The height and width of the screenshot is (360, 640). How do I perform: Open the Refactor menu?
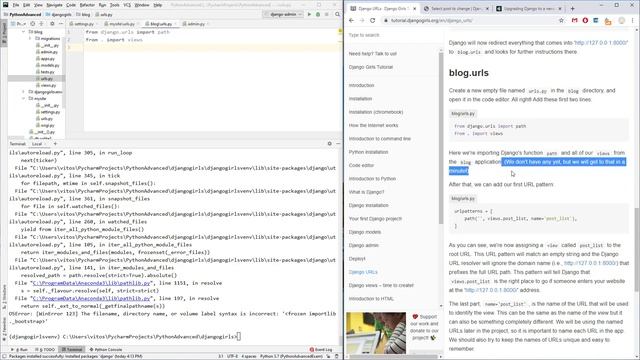click(87, 5)
